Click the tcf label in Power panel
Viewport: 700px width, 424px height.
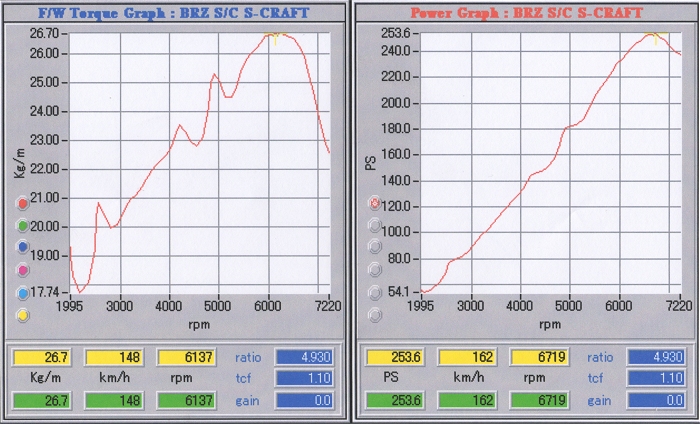click(595, 378)
